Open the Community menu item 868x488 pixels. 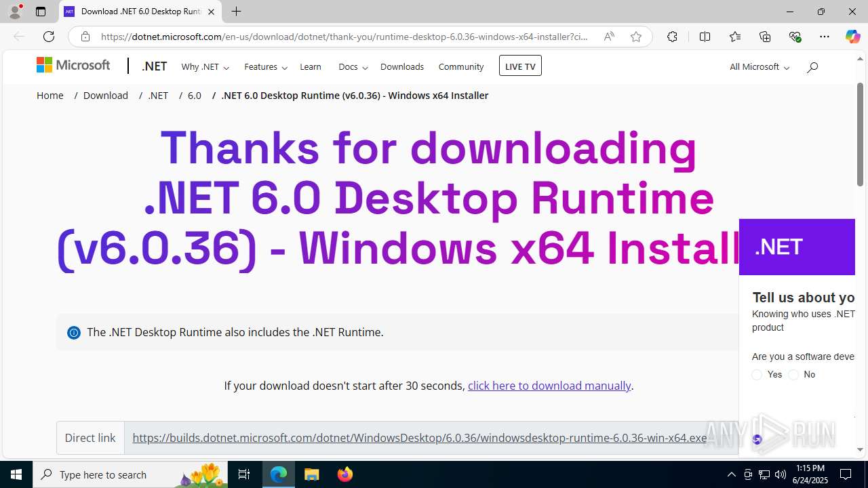pyautogui.click(x=461, y=66)
